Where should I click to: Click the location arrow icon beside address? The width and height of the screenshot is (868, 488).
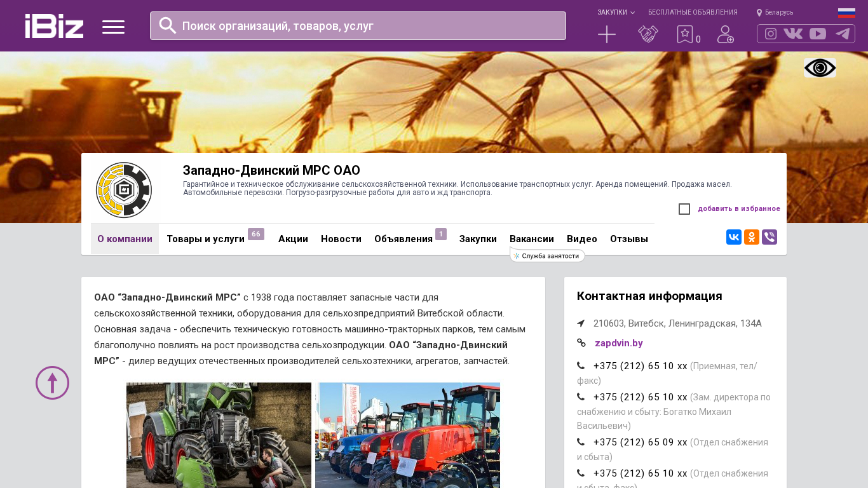[x=581, y=323]
